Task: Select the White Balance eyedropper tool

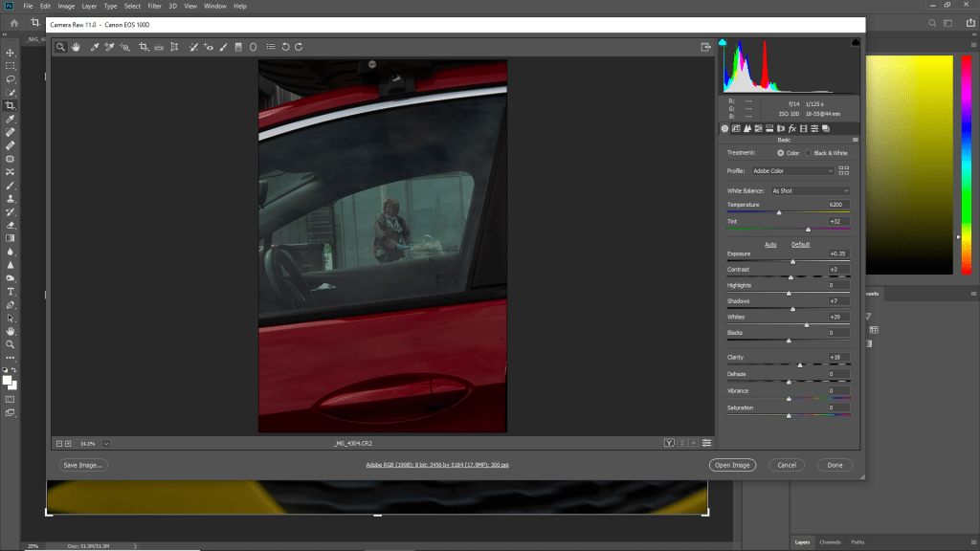Action: [95, 46]
